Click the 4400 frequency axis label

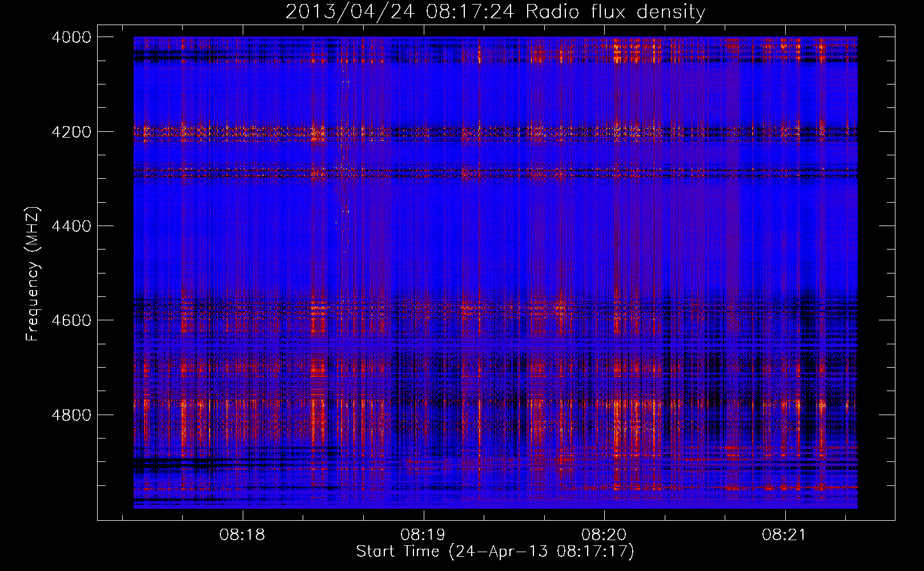pyautogui.click(x=71, y=227)
